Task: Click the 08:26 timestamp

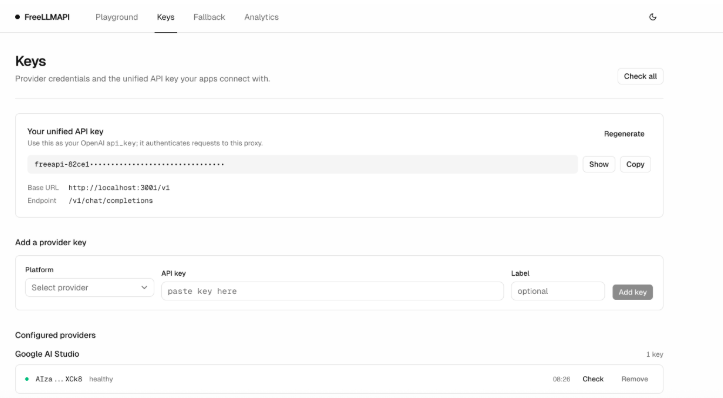Action: (561, 379)
